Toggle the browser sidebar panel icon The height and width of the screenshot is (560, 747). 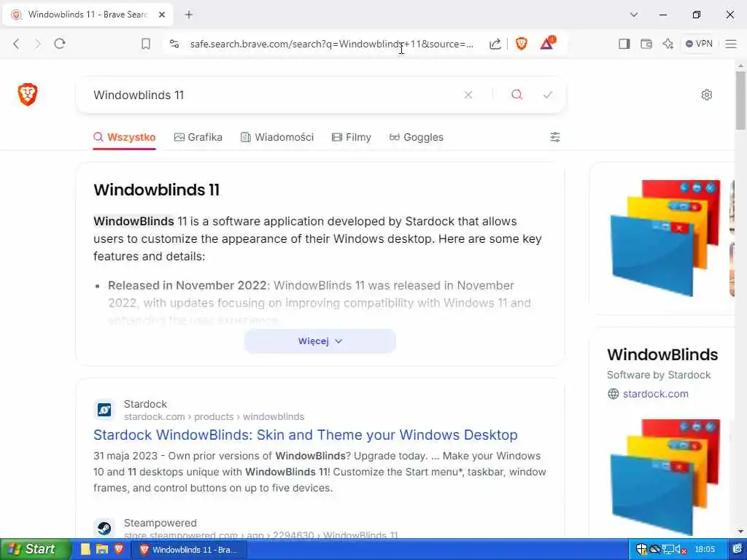624,44
